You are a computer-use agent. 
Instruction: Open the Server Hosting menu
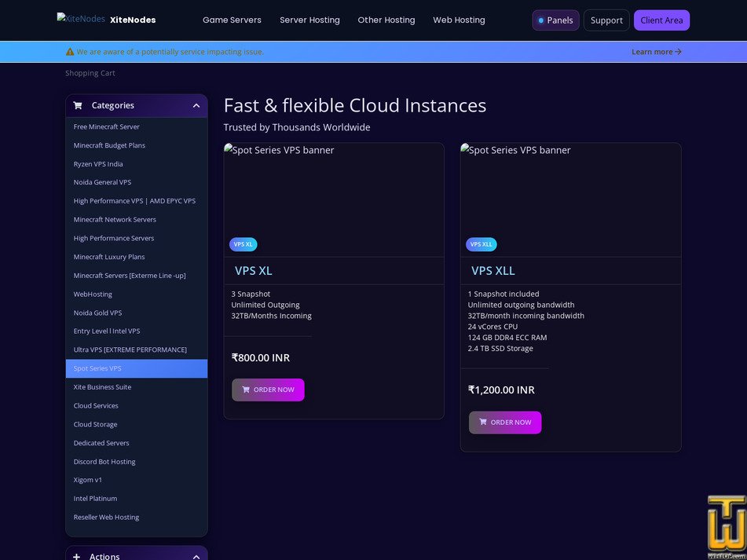coord(309,20)
